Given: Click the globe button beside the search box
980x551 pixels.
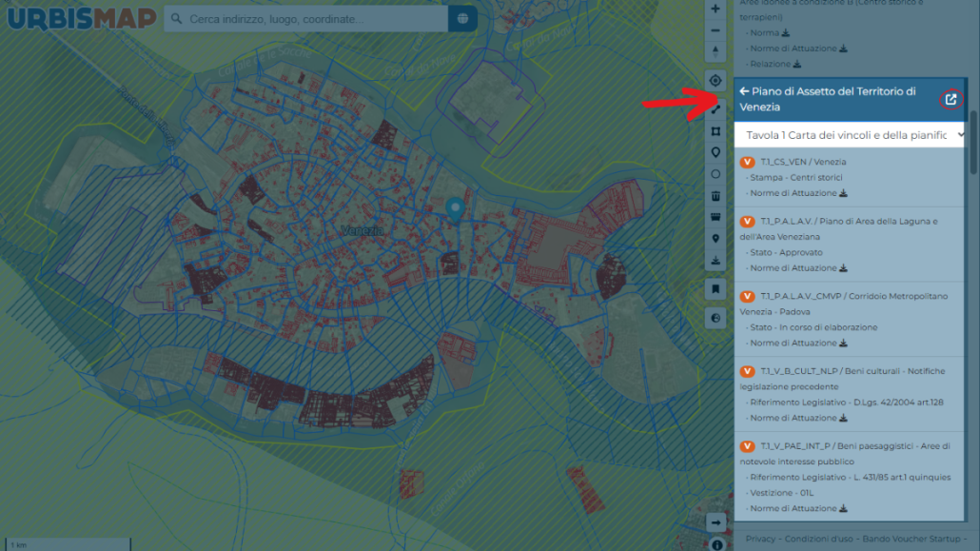Looking at the screenshot, I should click(x=462, y=19).
